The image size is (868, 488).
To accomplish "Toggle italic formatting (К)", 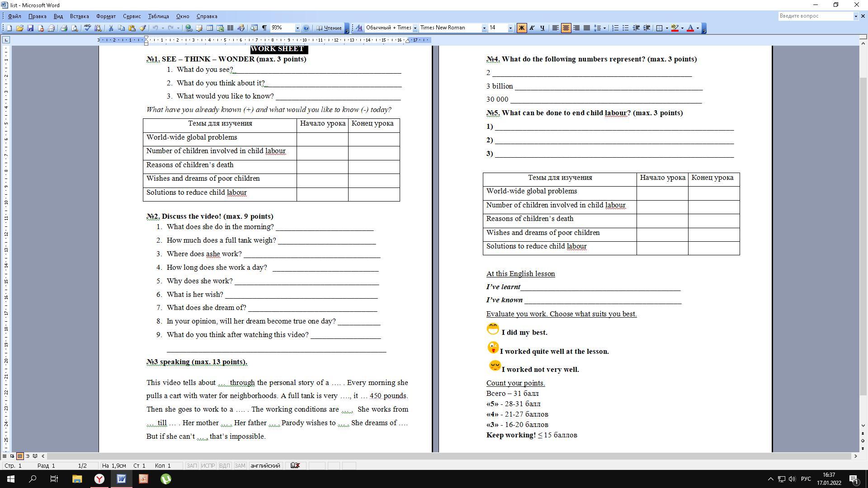I will [x=532, y=28].
